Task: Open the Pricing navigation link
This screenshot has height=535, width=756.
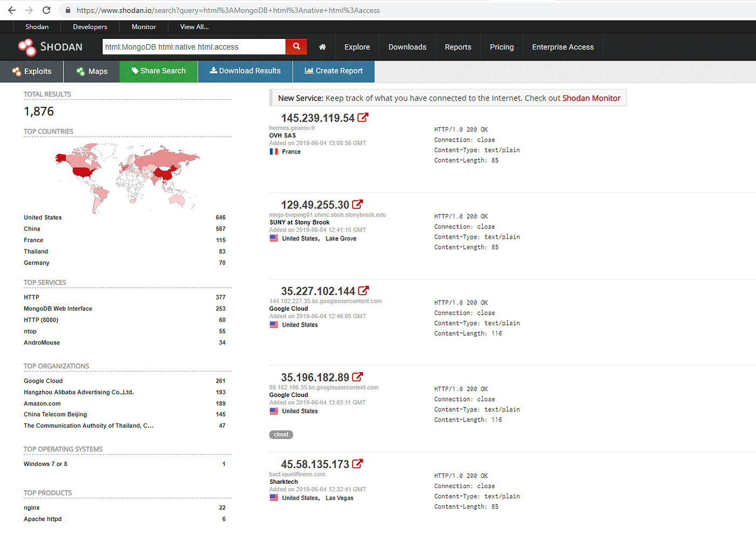Action: [x=502, y=47]
